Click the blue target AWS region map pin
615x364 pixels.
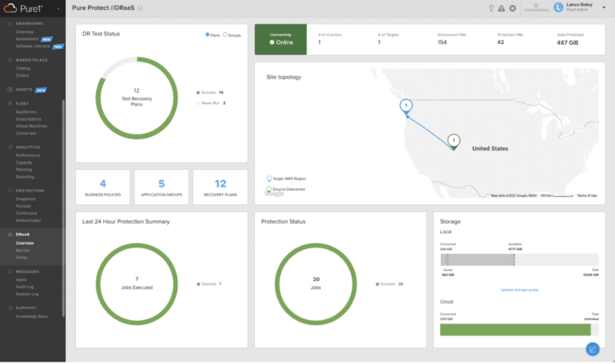pos(406,106)
